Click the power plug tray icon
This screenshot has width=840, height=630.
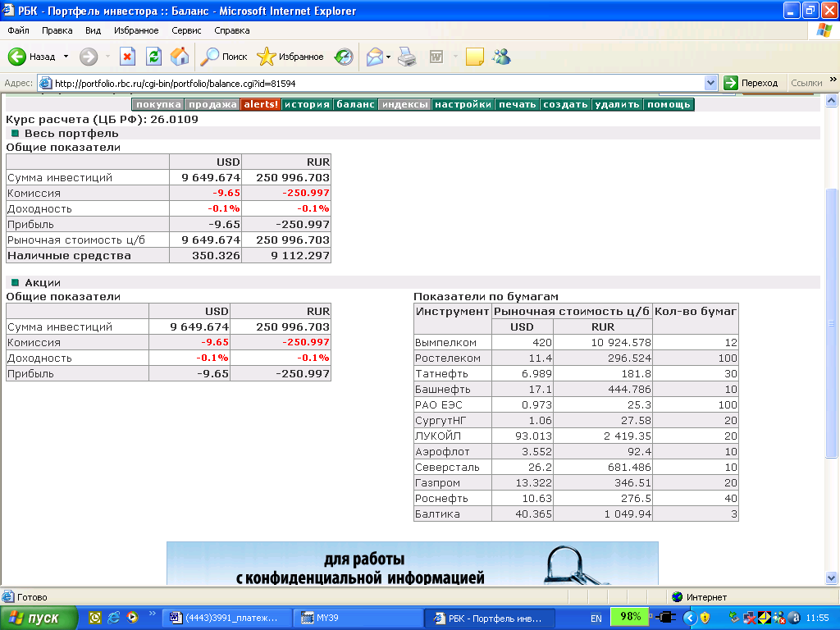(x=666, y=618)
